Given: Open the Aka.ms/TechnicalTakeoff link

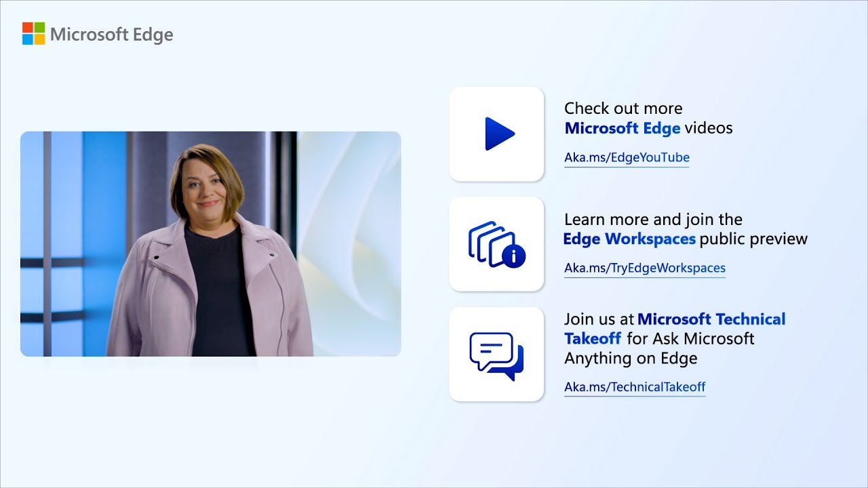Looking at the screenshot, I should [635, 388].
